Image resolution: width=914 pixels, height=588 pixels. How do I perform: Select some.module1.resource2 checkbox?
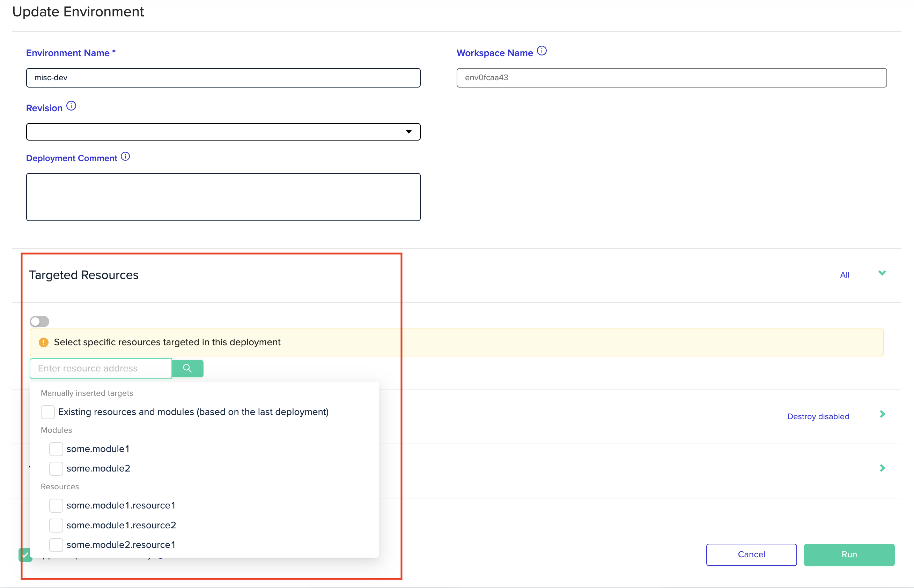click(x=56, y=525)
